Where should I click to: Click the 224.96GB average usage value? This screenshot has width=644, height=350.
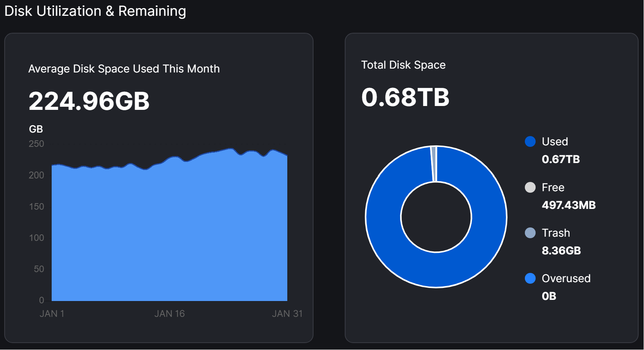pyautogui.click(x=89, y=101)
